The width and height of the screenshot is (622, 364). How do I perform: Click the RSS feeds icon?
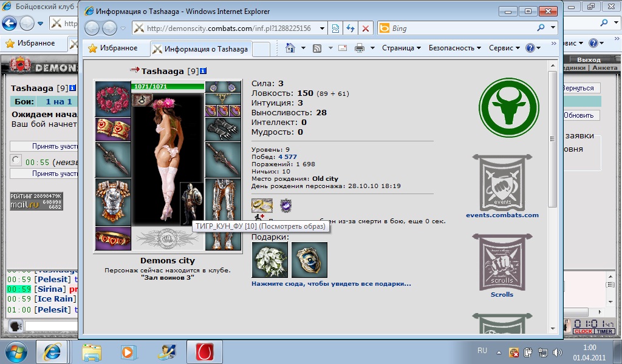coord(317,49)
